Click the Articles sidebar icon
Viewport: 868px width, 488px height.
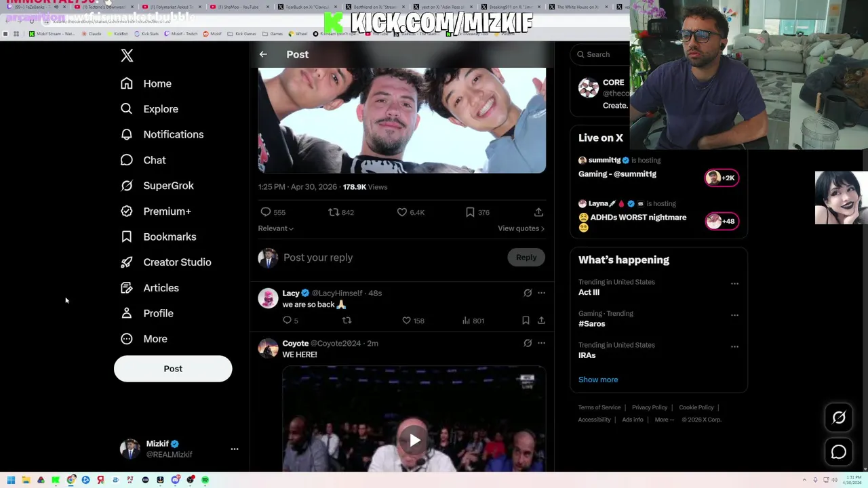tap(127, 288)
